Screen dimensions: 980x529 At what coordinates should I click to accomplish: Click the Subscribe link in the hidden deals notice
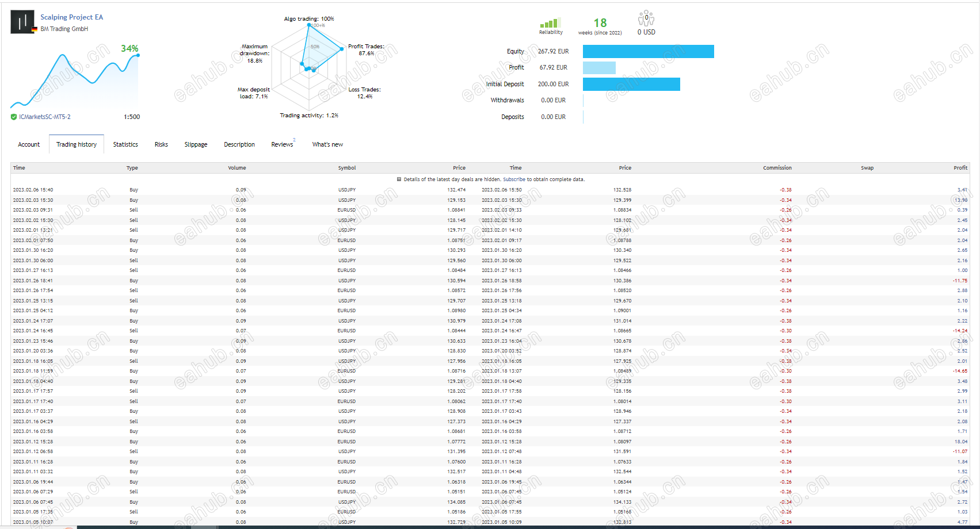pos(514,179)
